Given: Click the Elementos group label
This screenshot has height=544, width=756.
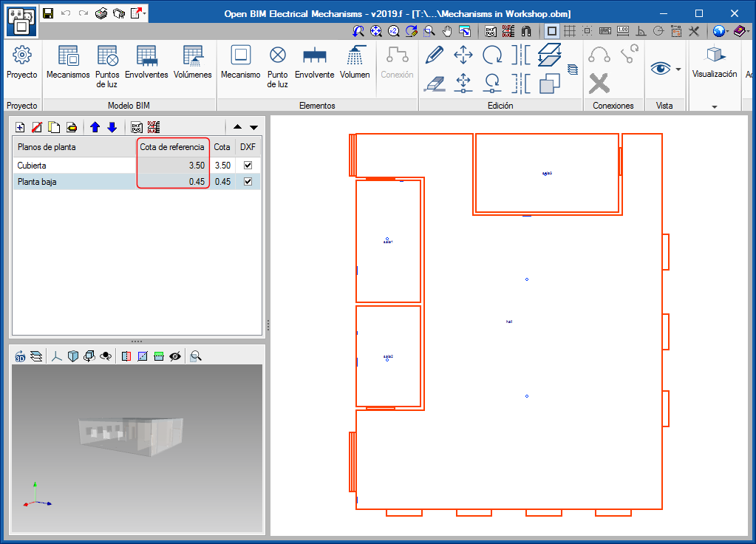Looking at the screenshot, I should click(x=317, y=105).
